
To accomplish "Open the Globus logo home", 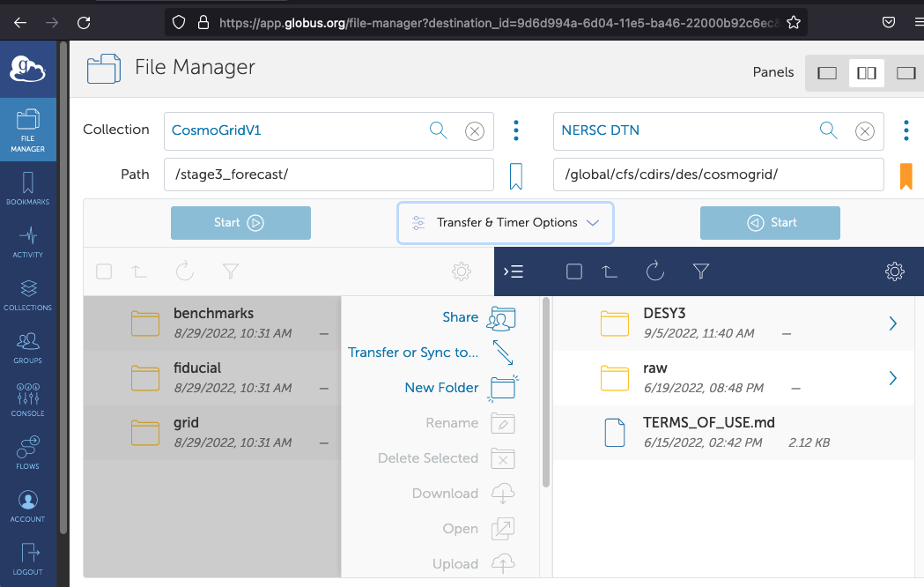I will click(x=27, y=69).
